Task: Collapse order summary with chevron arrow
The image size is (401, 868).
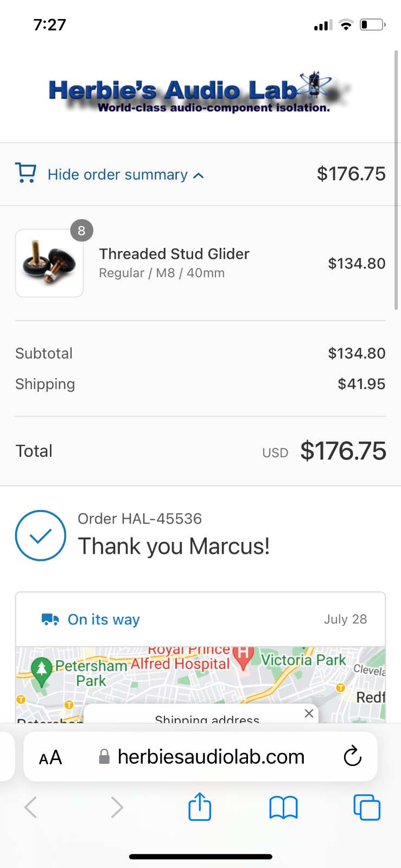Action: 199,175
